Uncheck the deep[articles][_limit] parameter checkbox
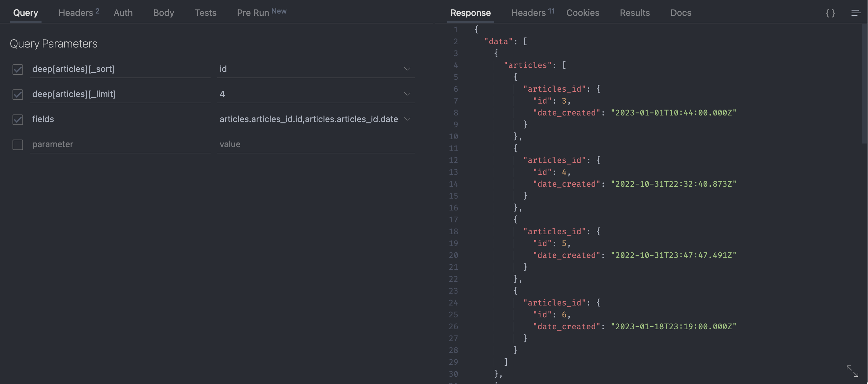868x384 pixels. [17, 94]
